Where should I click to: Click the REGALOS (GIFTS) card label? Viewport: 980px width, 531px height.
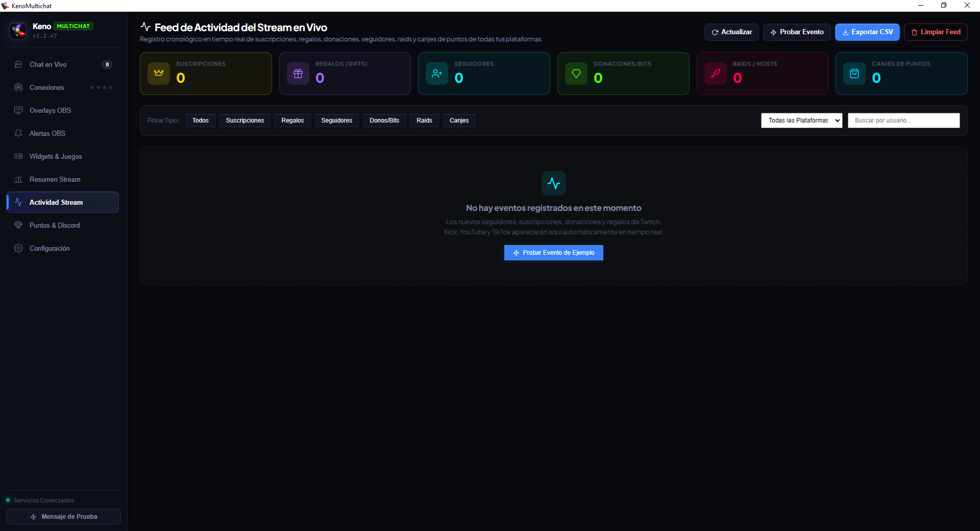tap(341, 64)
